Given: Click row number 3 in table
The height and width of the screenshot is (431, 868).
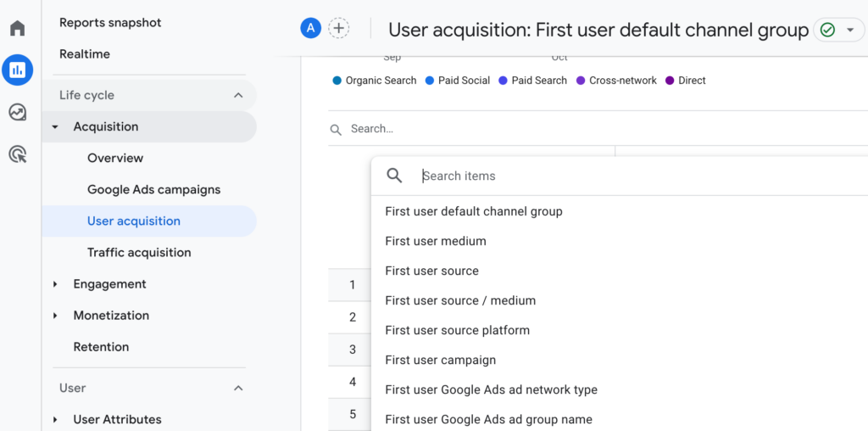Looking at the screenshot, I should [x=352, y=350].
